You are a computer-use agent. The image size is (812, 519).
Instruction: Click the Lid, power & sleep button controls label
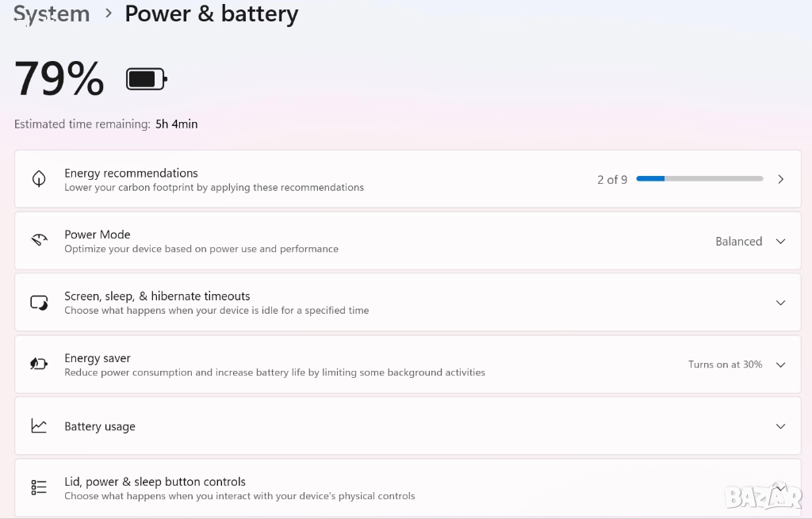click(155, 482)
